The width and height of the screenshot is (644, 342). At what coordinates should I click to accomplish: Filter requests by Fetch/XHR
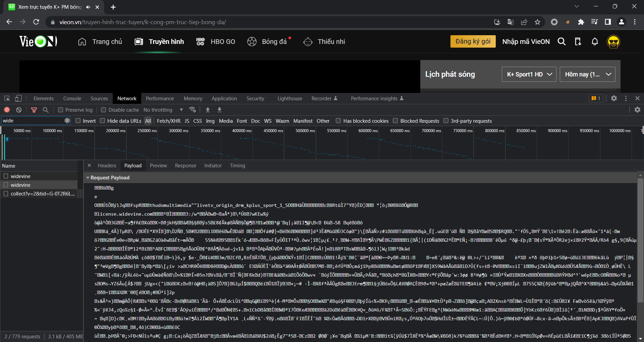point(169,121)
